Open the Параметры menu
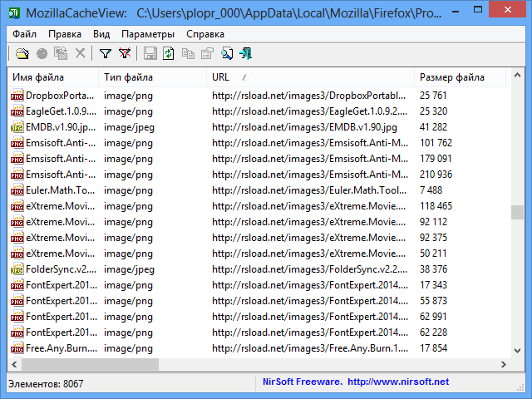532x399 pixels. pyautogui.click(x=147, y=34)
